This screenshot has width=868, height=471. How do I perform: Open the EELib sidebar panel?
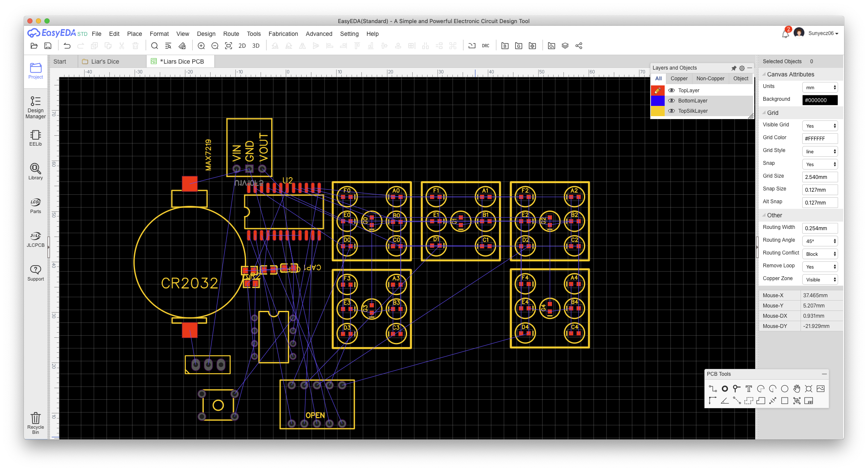pos(35,138)
